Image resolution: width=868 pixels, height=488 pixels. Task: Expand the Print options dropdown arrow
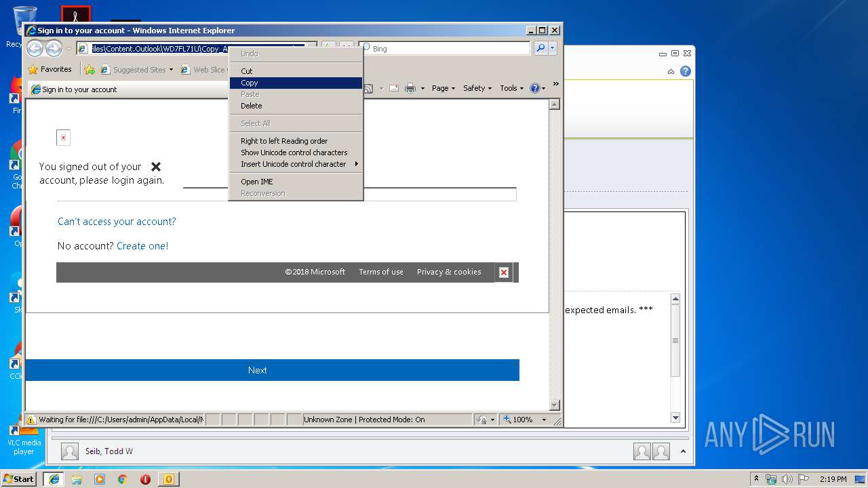pos(422,88)
